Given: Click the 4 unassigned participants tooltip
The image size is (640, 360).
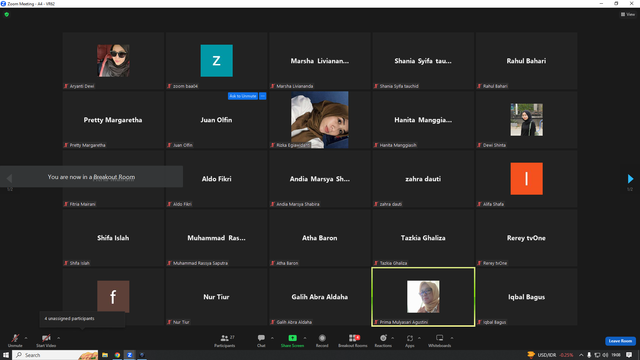Looking at the screenshot, I should click(82, 319).
